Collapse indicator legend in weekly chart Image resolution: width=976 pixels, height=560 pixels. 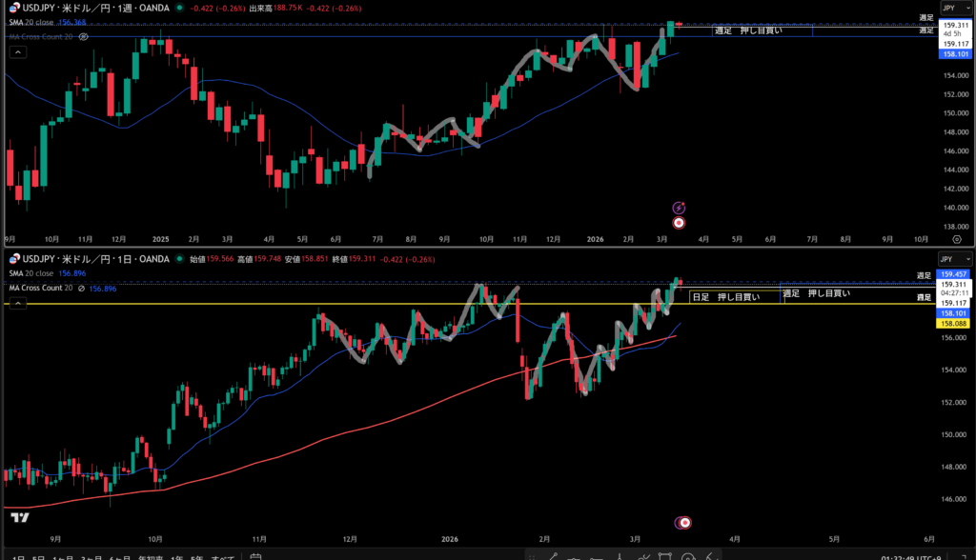tap(16, 52)
